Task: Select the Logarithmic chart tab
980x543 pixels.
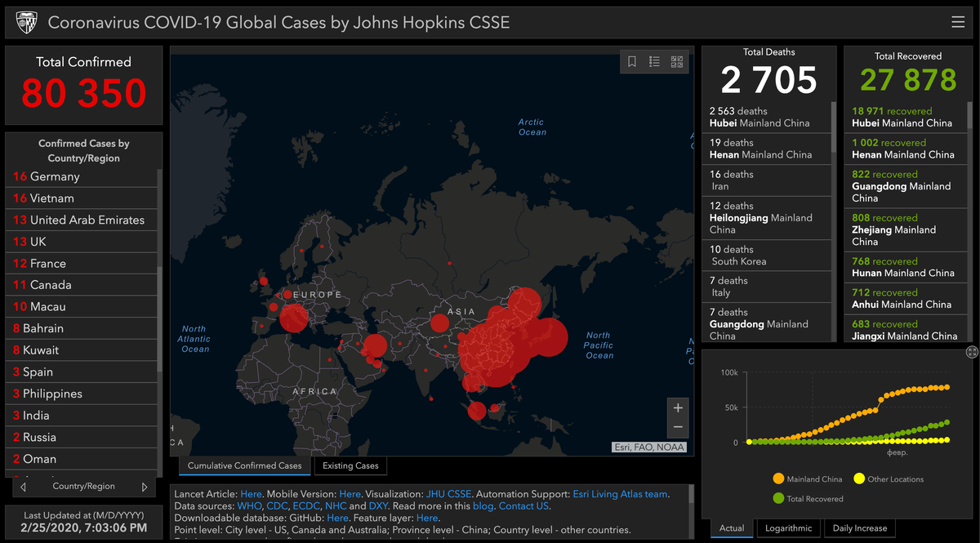Action: [x=788, y=528]
